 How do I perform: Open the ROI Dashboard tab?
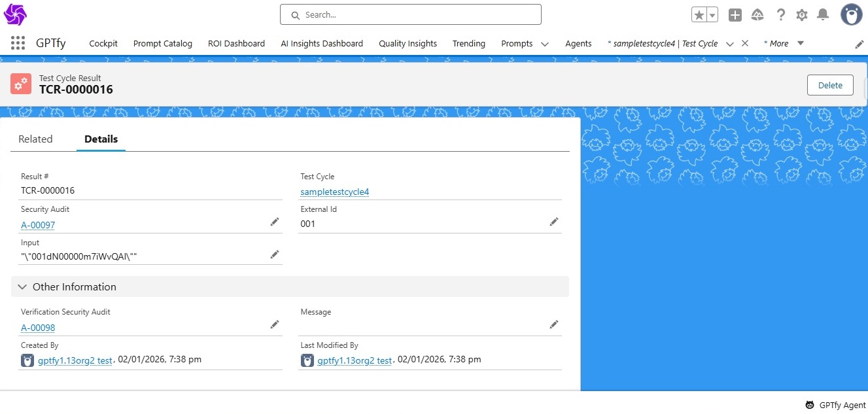236,43
